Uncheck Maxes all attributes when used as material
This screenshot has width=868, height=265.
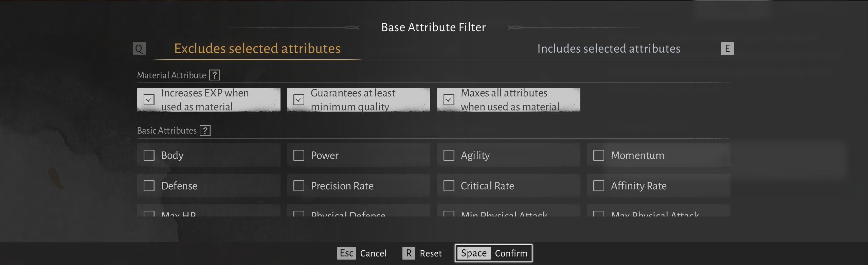[449, 100]
